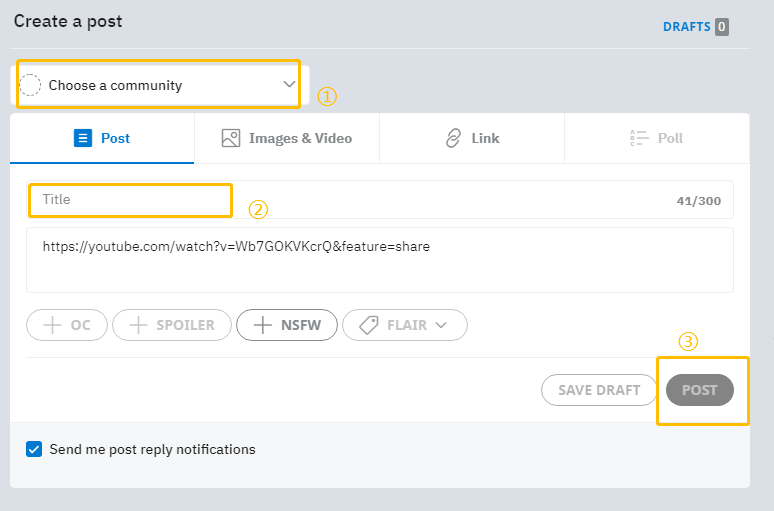Click the plus icon on Spoiler button
Image resolution: width=774 pixels, height=511 pixels.
(138, 325)
